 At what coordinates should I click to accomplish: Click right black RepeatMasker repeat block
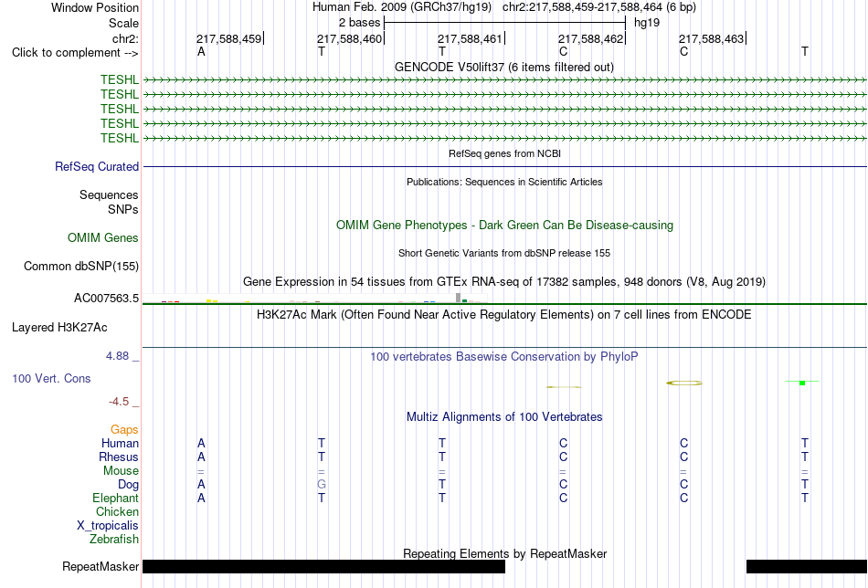[807, 566]
